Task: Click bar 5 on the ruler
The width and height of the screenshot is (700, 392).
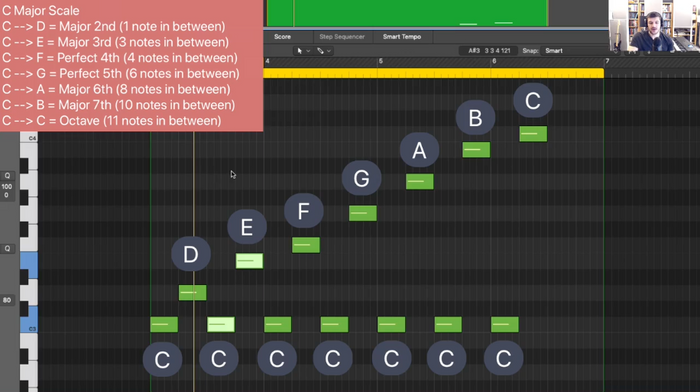Action: 381,61
